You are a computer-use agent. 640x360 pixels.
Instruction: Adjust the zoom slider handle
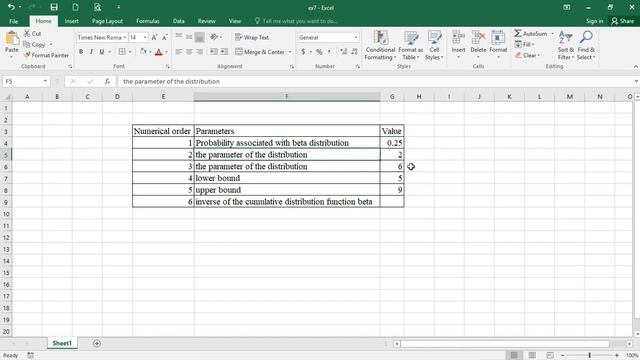(589, 356)
